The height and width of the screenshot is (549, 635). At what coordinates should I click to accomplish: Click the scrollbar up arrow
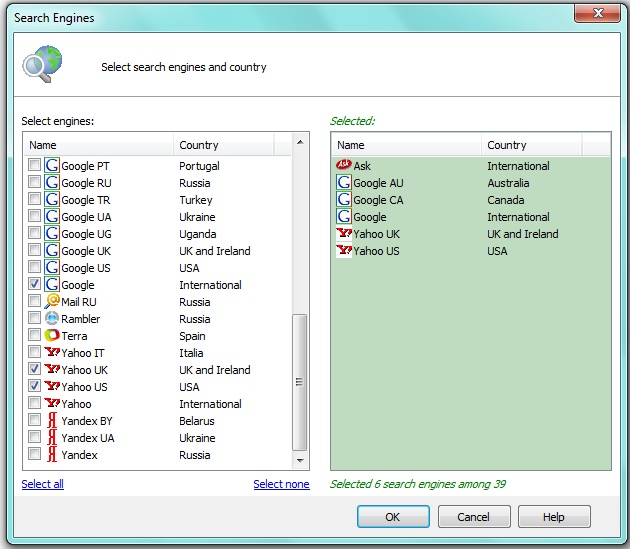click(300, 142)
